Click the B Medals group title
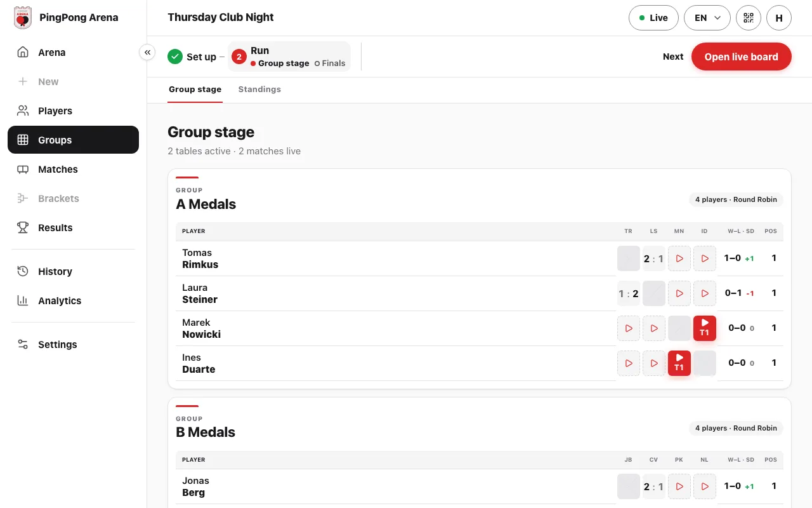Screen dimensions: 812x508 (206, 432)
